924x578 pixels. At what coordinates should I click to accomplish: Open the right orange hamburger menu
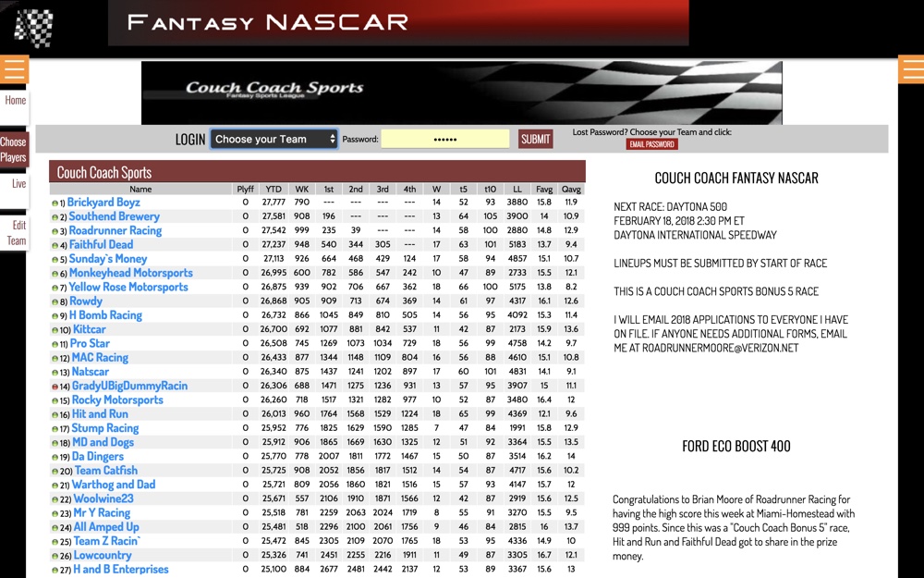911,69
